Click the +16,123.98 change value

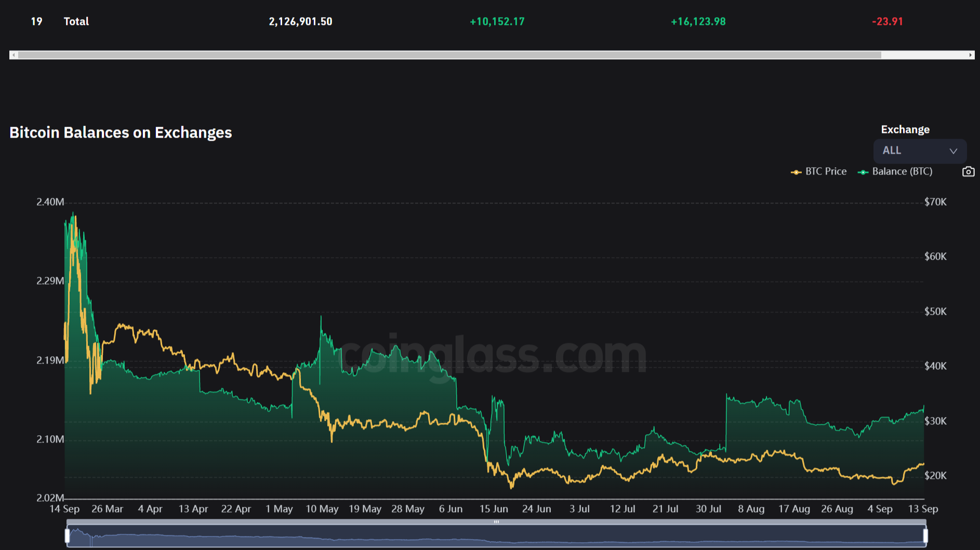[698, 21]
